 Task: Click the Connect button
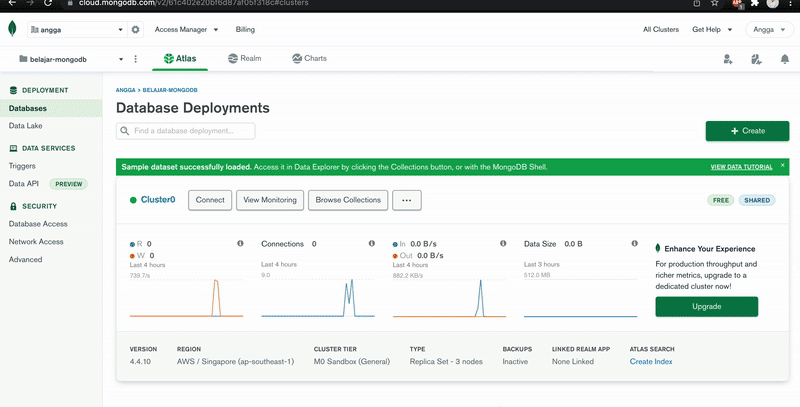210,200
